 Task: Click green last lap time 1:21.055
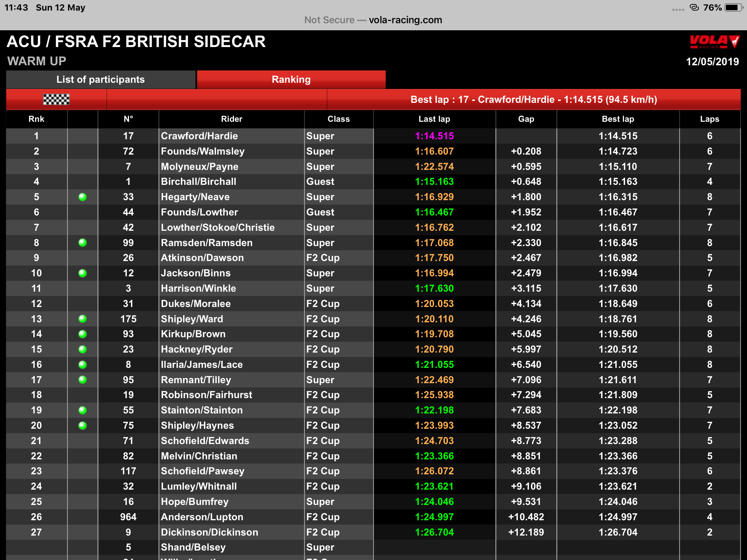(434, 365)
